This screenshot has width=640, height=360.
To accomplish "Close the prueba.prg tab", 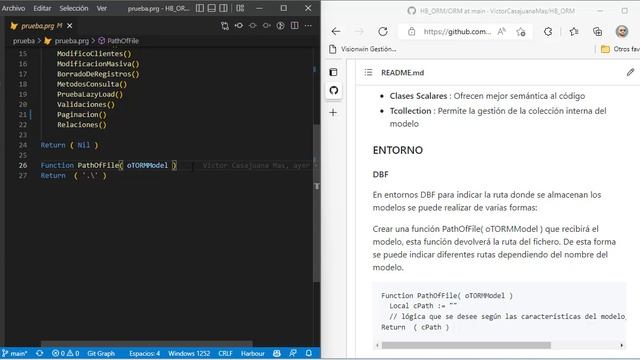I will tap(70, 26).
